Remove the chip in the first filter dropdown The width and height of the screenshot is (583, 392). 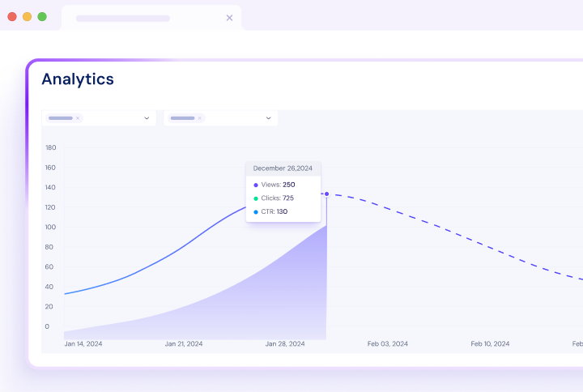click(78, 118)
